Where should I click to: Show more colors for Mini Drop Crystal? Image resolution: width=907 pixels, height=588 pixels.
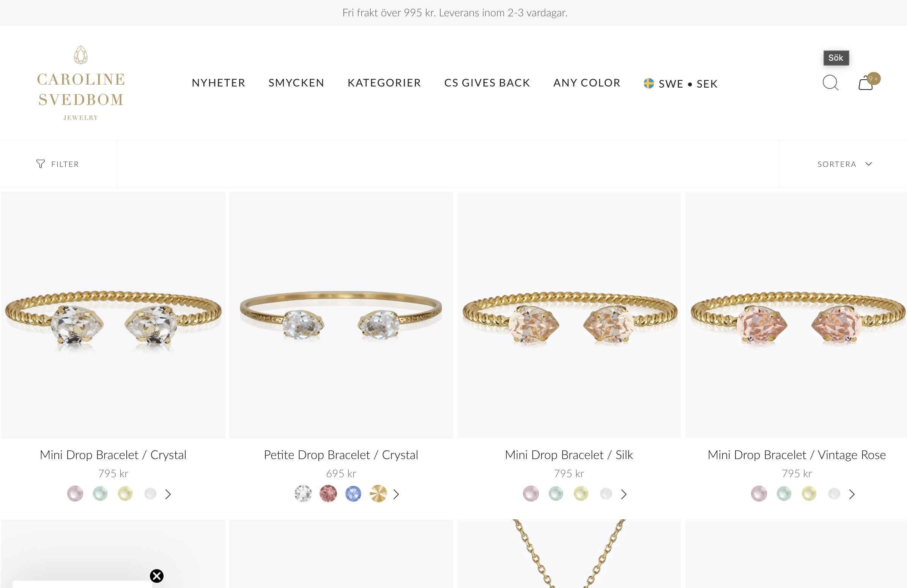[x=168, y=494]
